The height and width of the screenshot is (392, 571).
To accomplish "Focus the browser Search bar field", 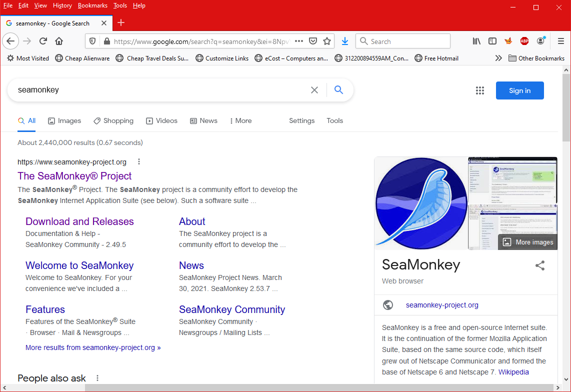I will coord(403,41).
